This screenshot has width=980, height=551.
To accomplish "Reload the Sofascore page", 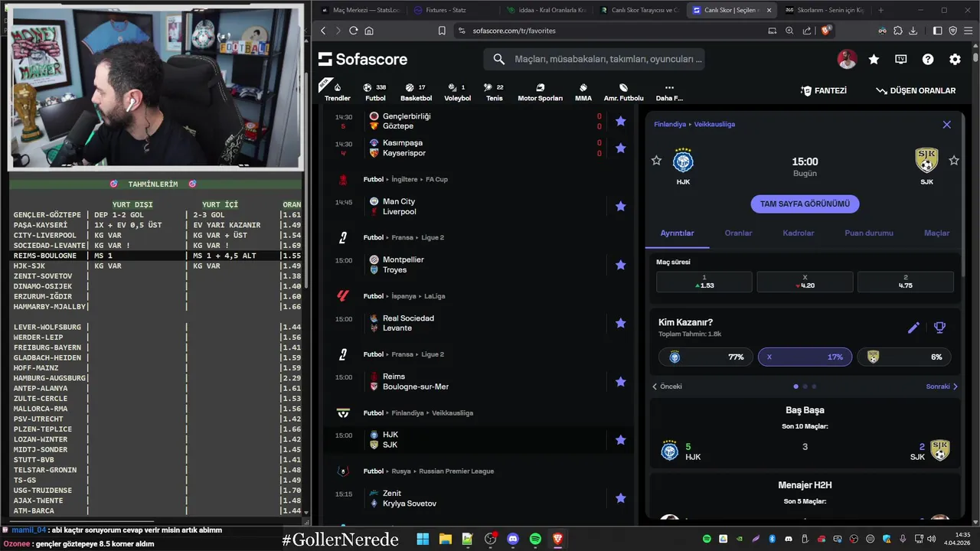I will tap(353, 31).
